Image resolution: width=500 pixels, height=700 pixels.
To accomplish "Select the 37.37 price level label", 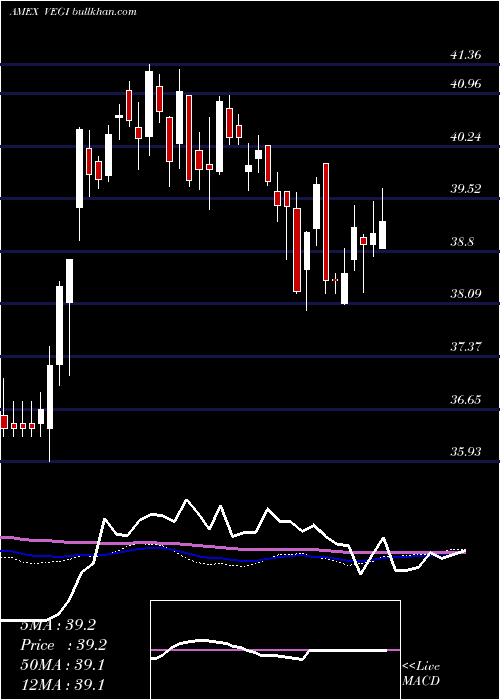I will click(466, 346).
